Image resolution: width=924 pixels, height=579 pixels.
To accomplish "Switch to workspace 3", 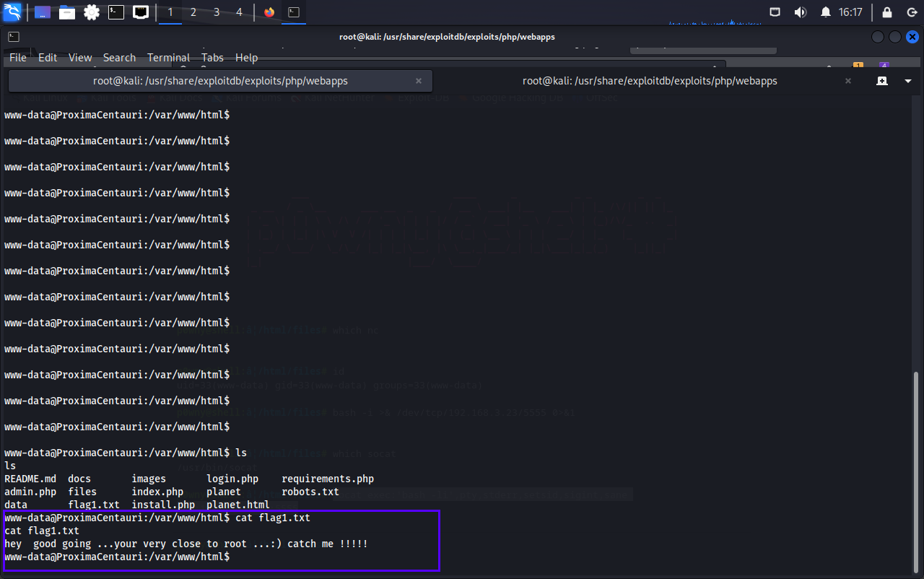I will click(217, 12).
